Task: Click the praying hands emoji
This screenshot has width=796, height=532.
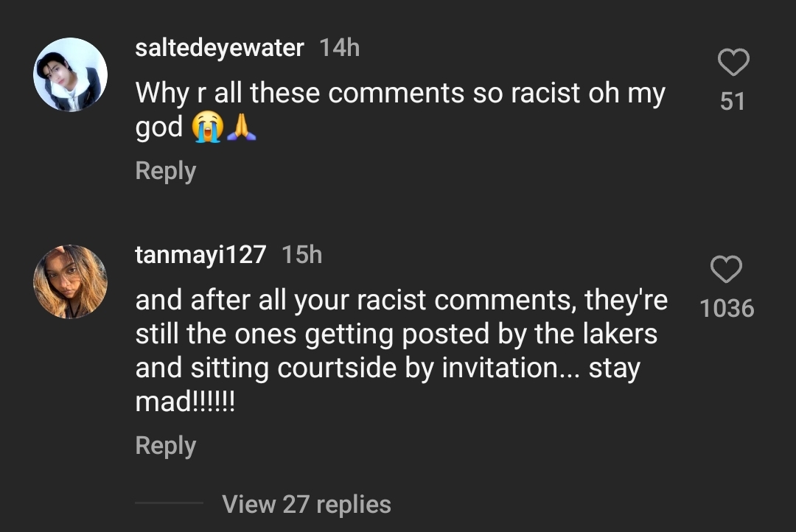Action: click(x=241, y=128)
